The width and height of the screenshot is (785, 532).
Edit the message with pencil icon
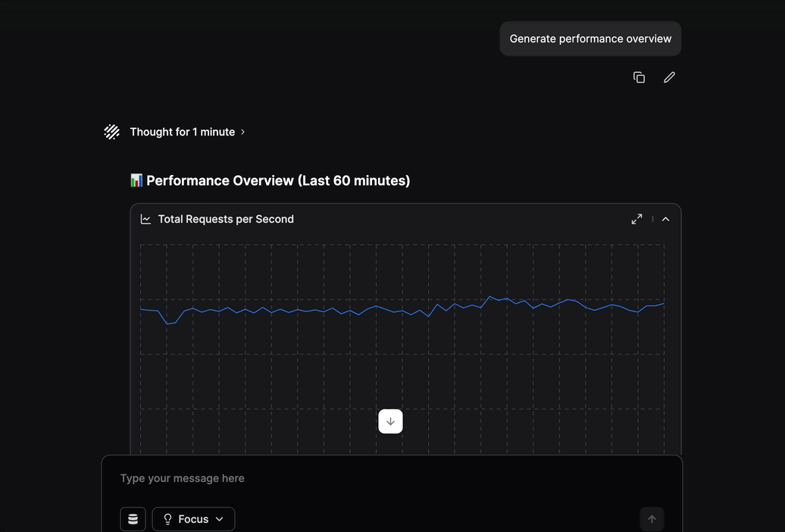pyautogui.click(x=669, y=77)
